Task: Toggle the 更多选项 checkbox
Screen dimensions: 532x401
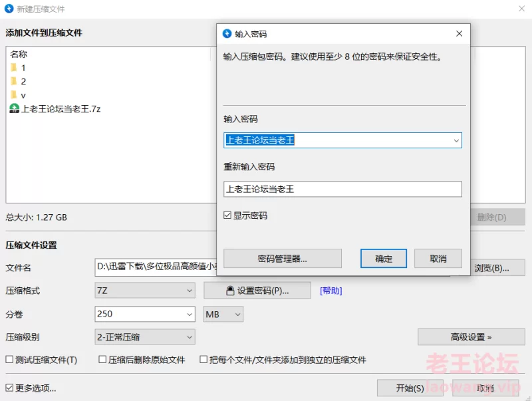Action: click(9, 388)
